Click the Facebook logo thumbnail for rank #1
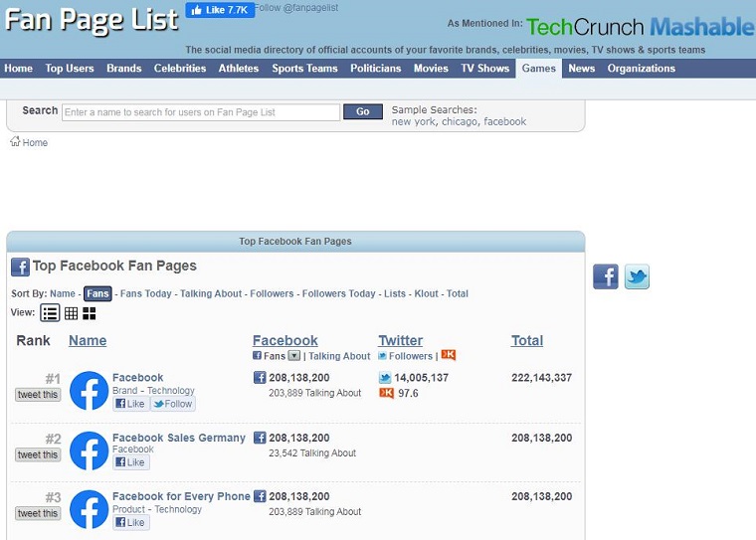Viewport: 756px width, 540px height. coord(89,391)
